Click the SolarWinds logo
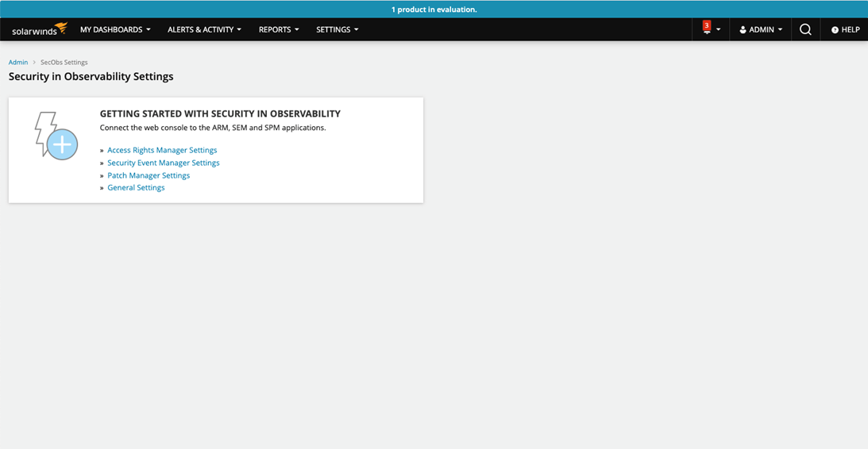The width and height of the screenshot is (868, 449). click(39, 29)
